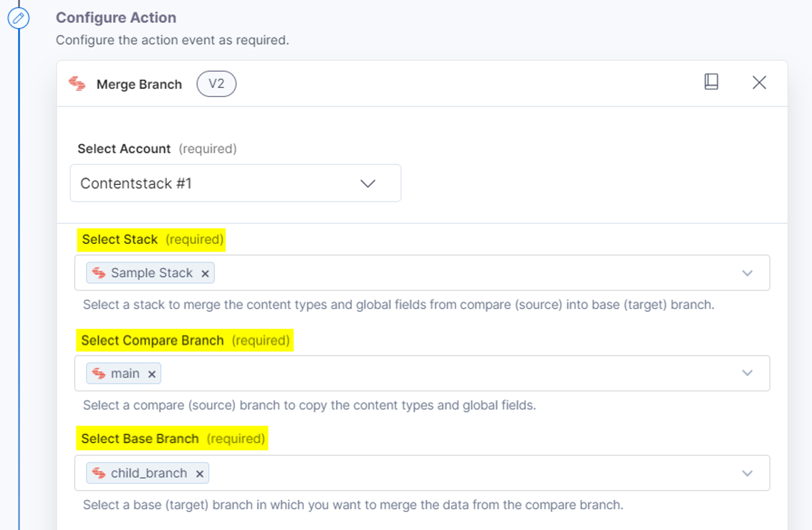The image size is (812, 530).
Task: Click the Select Stack label
Action: click(x=120, y=240)
